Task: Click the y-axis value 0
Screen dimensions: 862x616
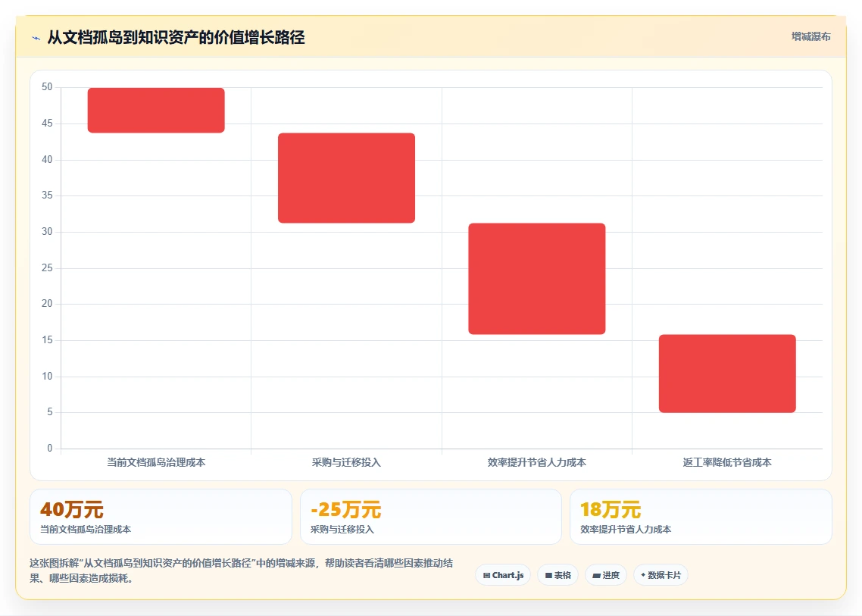Action: coord(50,449)
